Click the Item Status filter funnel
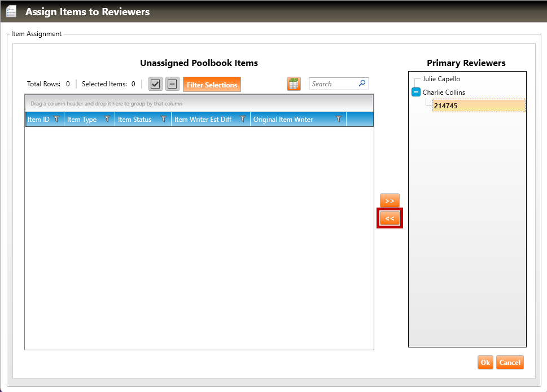Image resolution: width=547 pixels, height=392 pixels. coord(164,120)
